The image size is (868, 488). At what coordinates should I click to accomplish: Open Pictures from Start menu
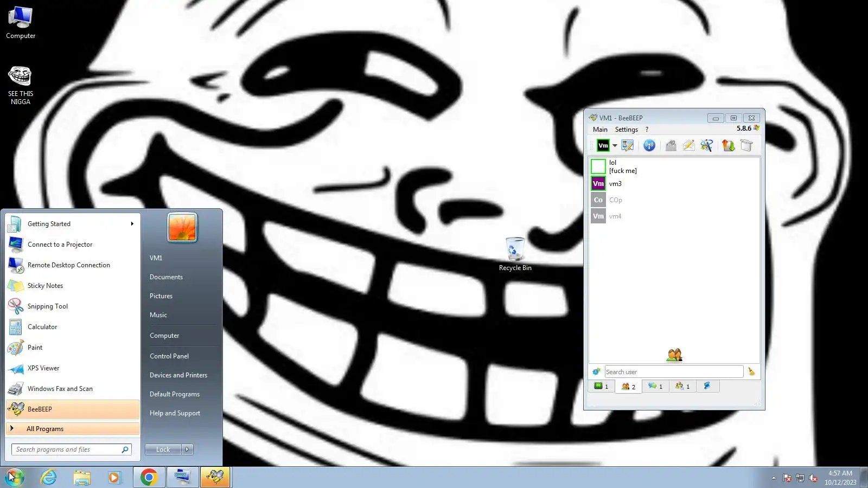click(161, 296)
